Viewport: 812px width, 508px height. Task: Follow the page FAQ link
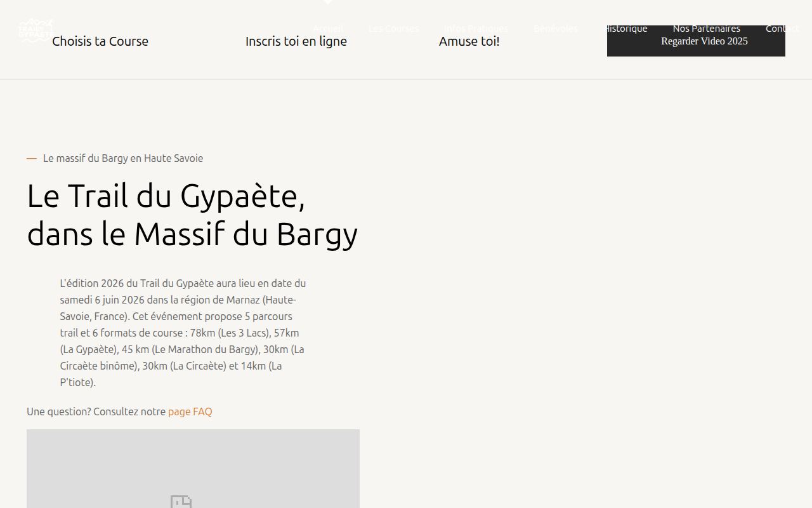[x=190, y=411]
